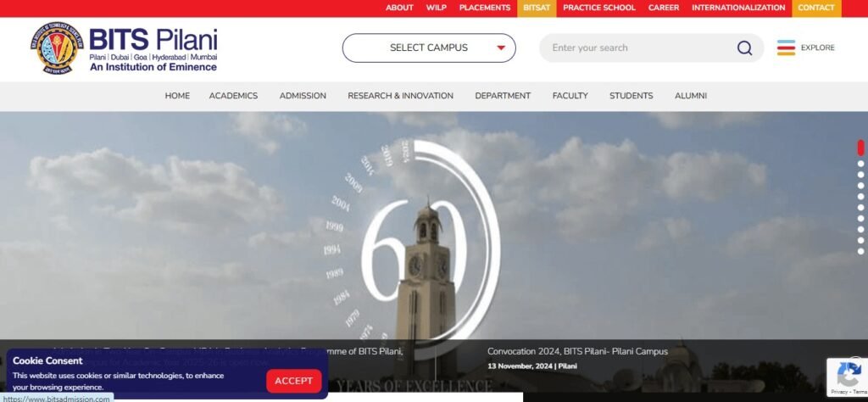Click the Privacy - Terms reCAPTCHA text
The height and width of the screenshot is (402, 868).
[849, 392]
